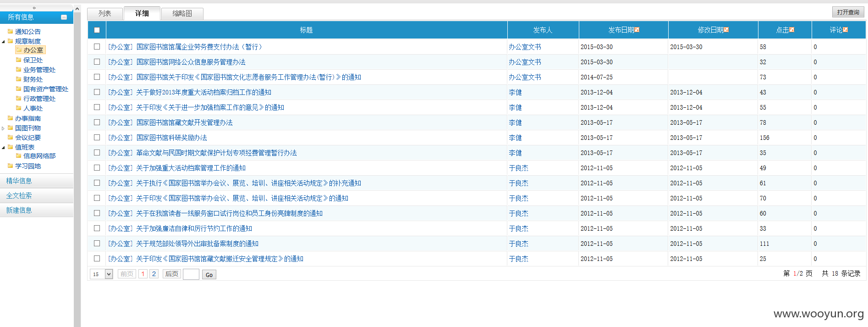Click the sort icon next to 发布日期
Image resolution: width=868 pixels, height=327 pixels.
click(637, 30)
